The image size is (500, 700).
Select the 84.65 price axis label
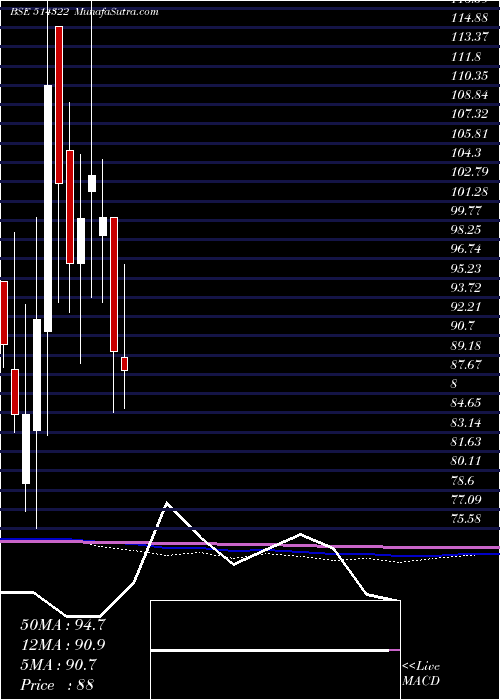[466, 403]
